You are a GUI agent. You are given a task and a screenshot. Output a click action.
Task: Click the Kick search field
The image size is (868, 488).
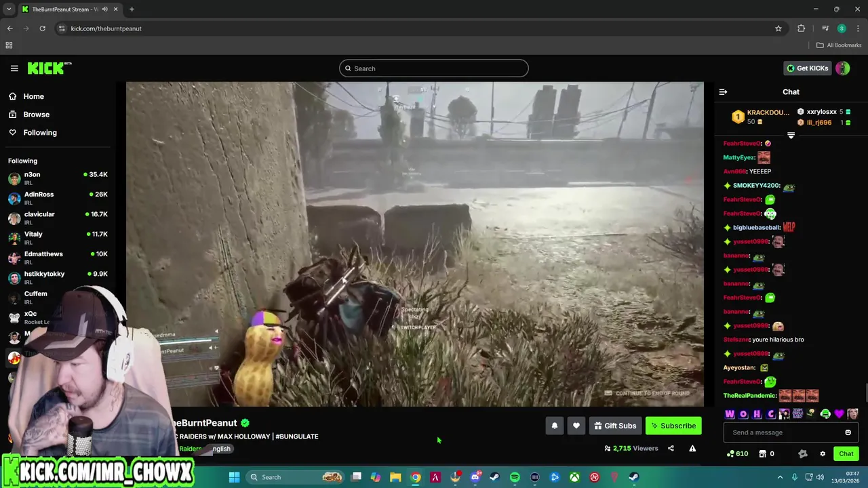434,68
